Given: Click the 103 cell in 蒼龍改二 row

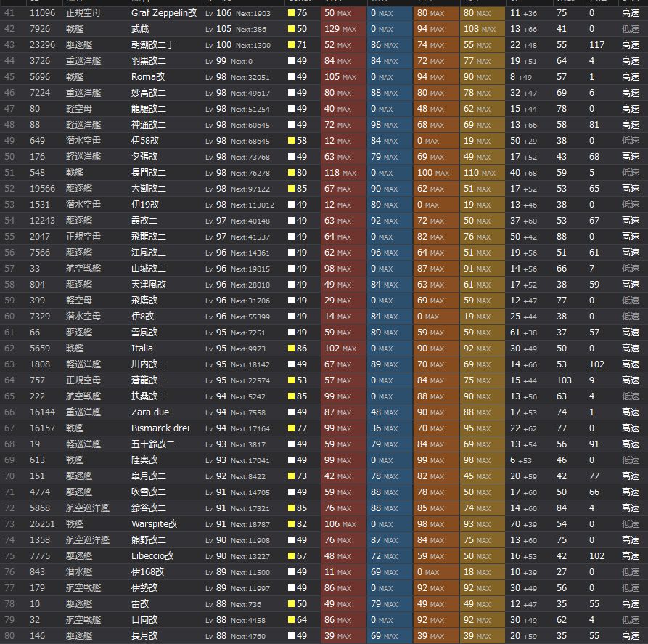Looking at the screenshot, I should (564, 380).
